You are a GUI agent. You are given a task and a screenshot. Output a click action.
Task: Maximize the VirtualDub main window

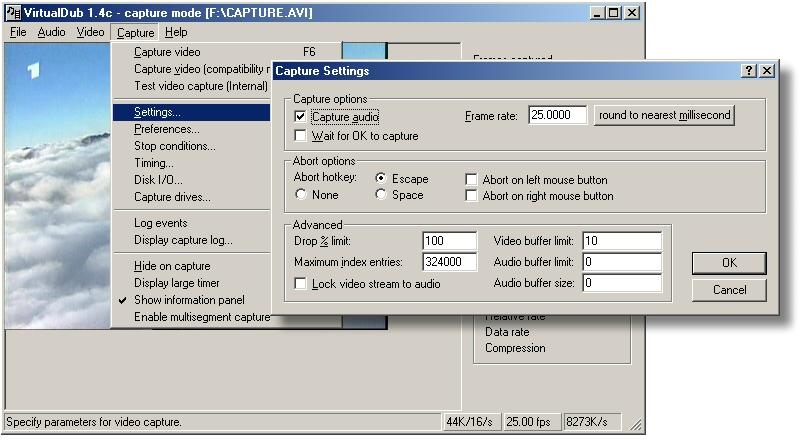click(x=614, y=12)
